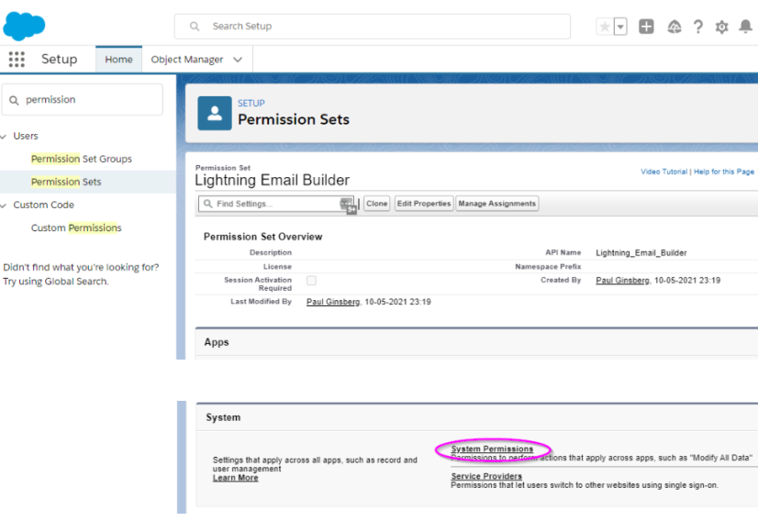Open the quick create plus icon

click(646, 27)
